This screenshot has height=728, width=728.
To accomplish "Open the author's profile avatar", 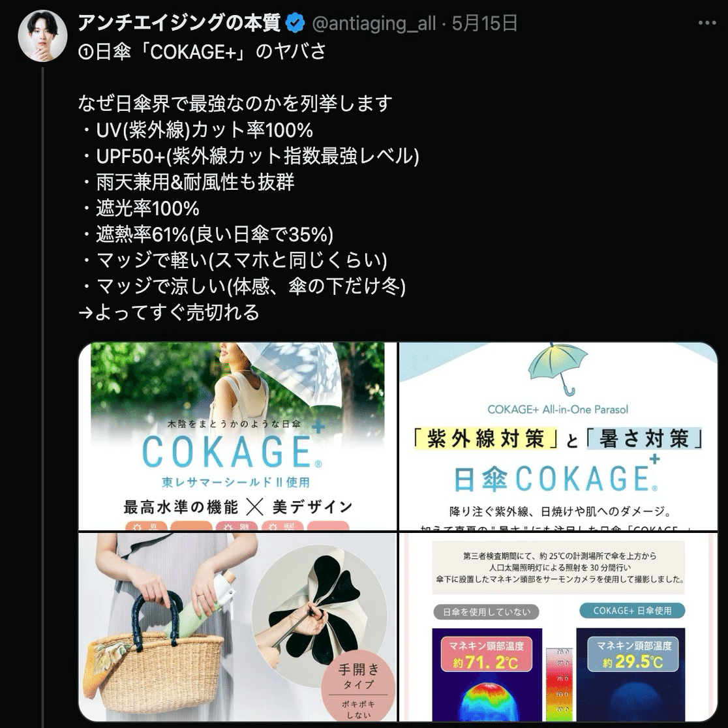I will [42, 36].
